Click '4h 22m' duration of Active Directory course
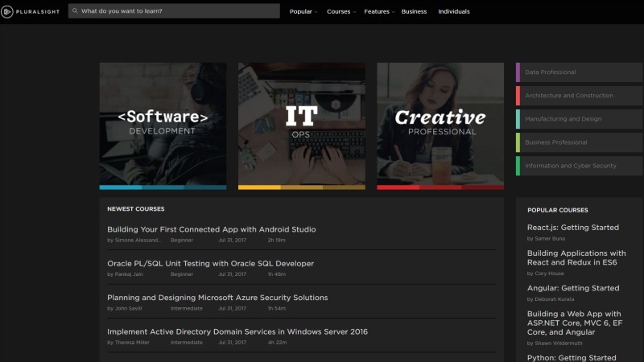 pos(277,343)
